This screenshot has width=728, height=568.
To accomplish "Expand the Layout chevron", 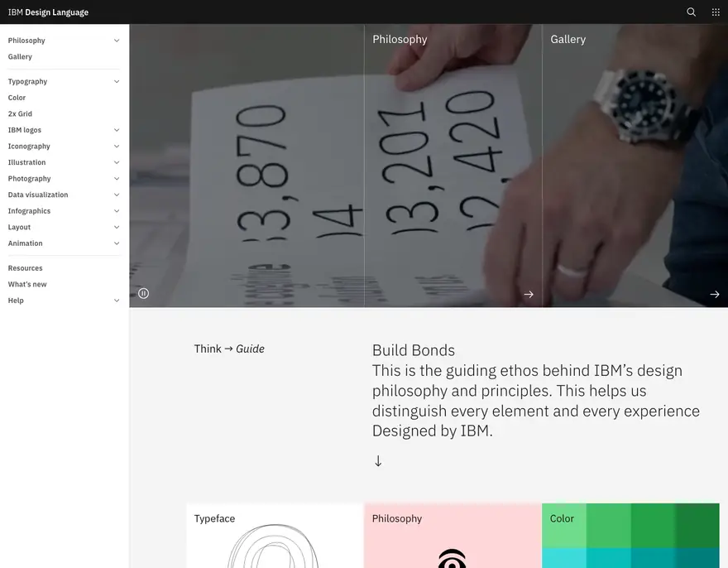I will (117, 227).
